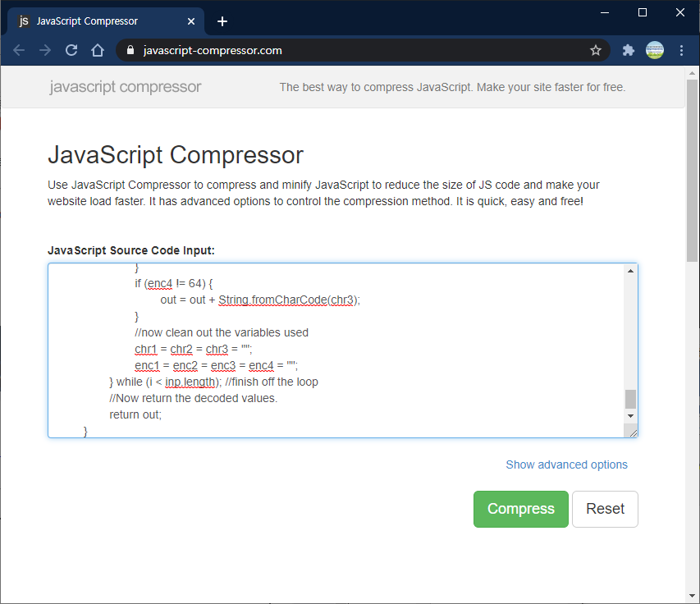Click '//Now return the decoded values.' comment
Image resolution: width=700 pixels, height=604 pixels.
tap(194, 398)
